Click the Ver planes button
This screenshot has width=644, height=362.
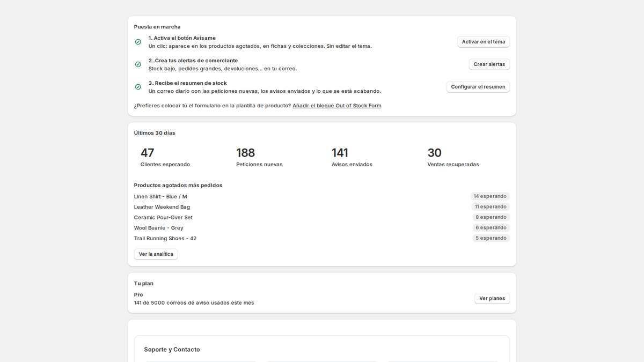(x=492, y=298)
